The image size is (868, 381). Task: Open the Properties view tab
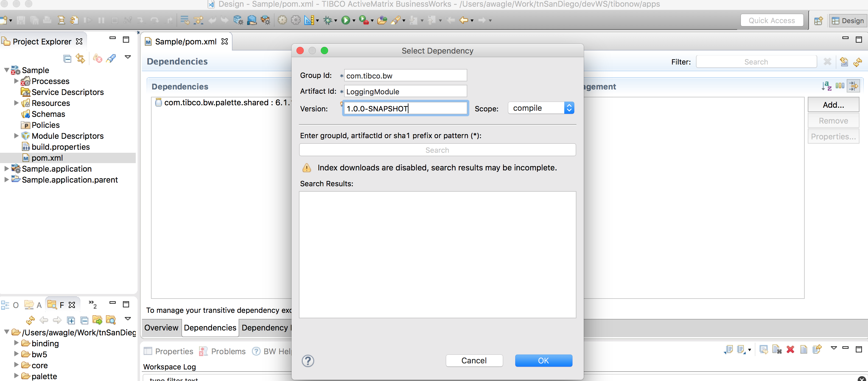[169, 351]
